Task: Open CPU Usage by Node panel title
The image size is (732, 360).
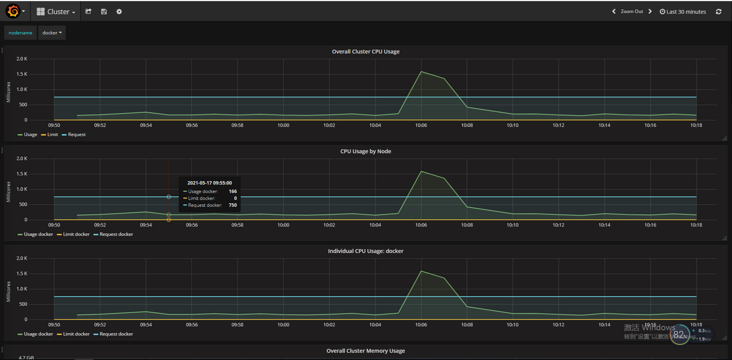Action: pyautogui.click(x=366, y=152)
